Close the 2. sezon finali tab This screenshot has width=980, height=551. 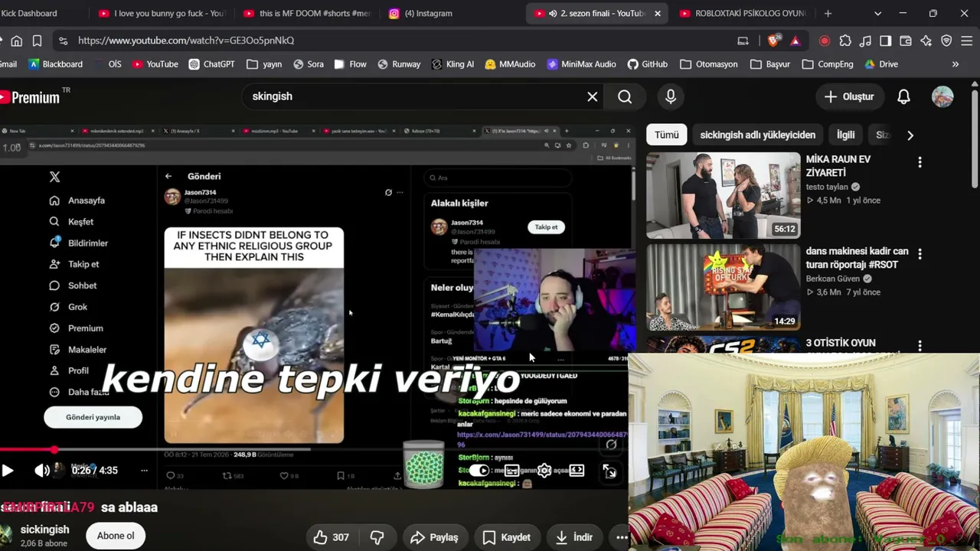point(657,13)
